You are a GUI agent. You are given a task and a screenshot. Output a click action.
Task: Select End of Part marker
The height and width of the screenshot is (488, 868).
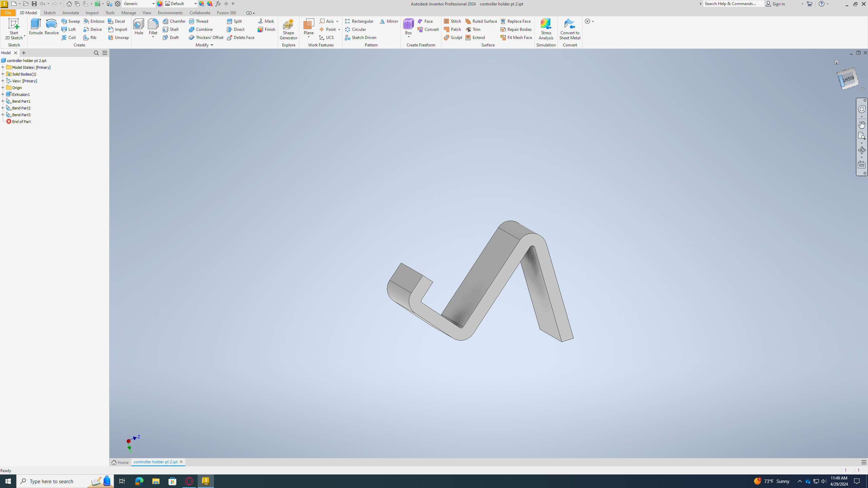(x=19, y=121)
